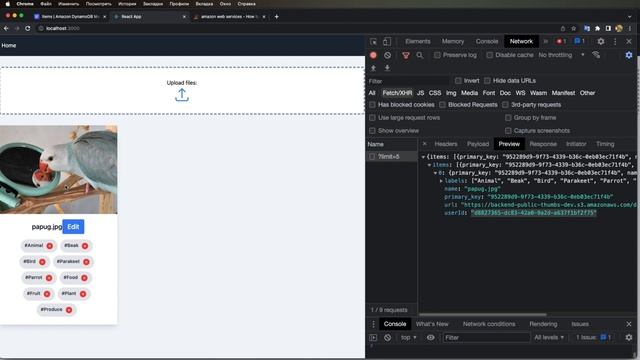Remove the #Produce tag

coord(69,310)
